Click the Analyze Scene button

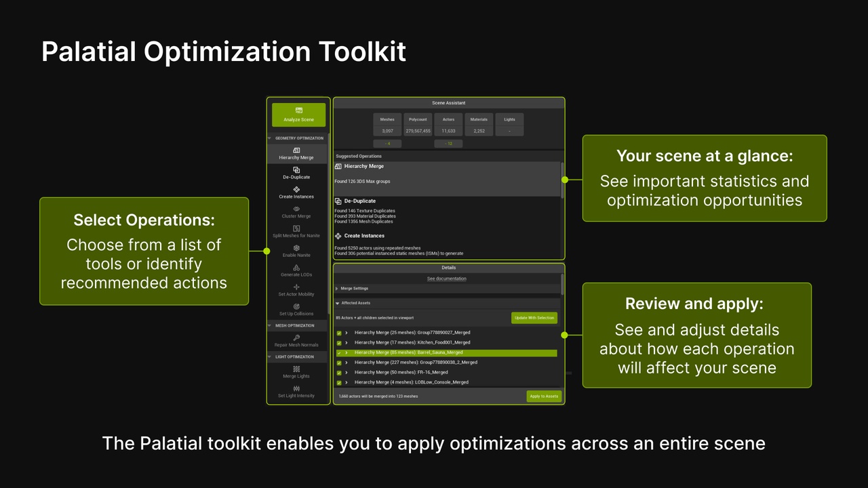click(x=298, y=115)
